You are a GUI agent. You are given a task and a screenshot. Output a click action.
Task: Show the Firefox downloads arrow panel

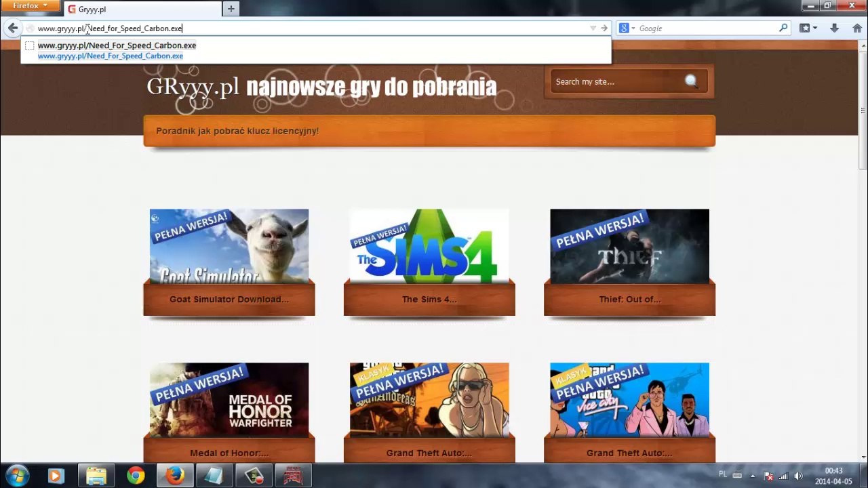835,28
